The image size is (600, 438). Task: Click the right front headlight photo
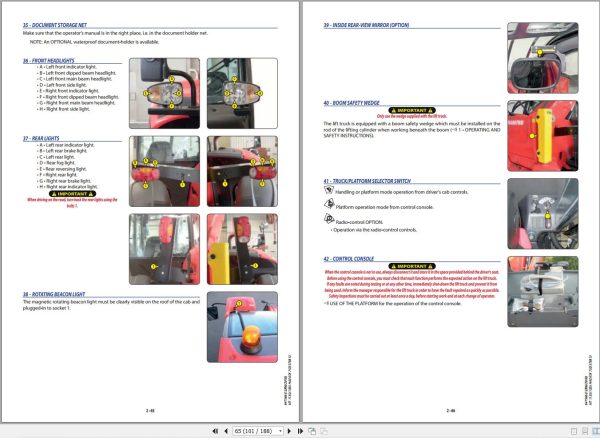point(242,93)
